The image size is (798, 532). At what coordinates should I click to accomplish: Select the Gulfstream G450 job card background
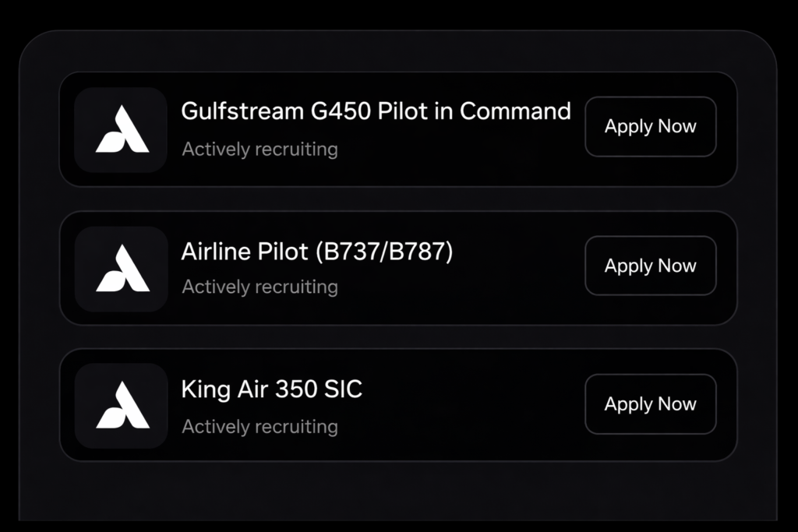pyautogui.click(x=468, y=164)
